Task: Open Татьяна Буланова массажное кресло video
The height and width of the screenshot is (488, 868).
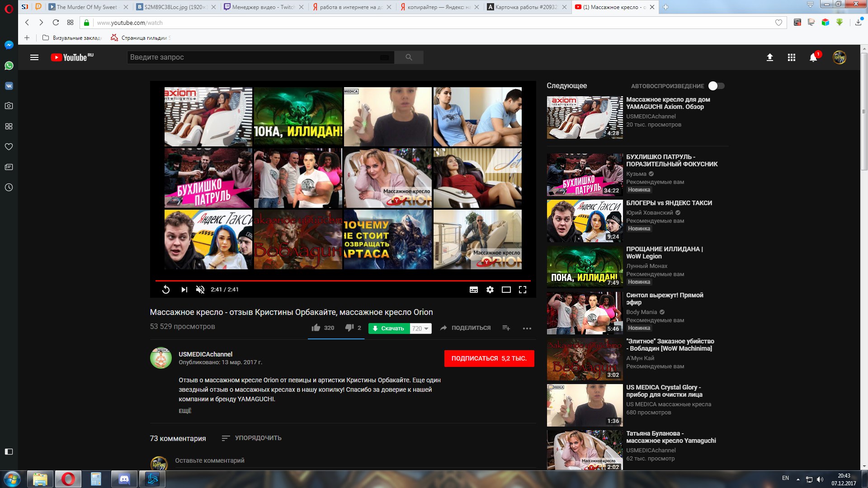Action: pos(637,450)
